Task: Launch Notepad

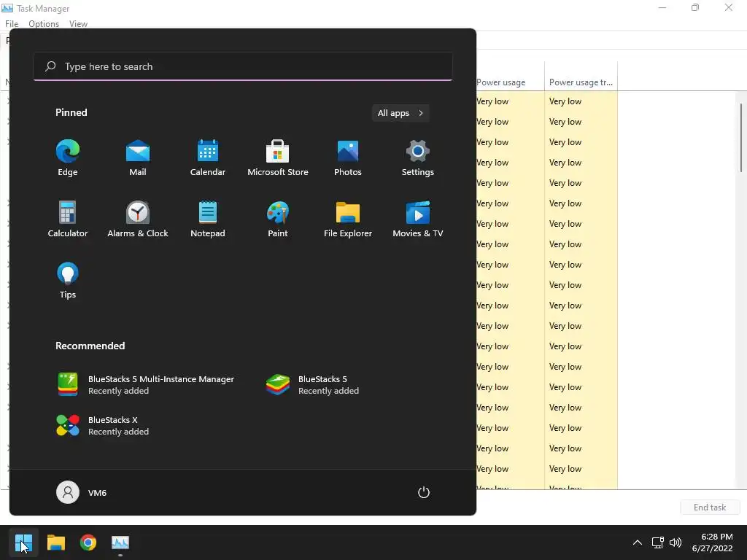Action: point(208,219)
